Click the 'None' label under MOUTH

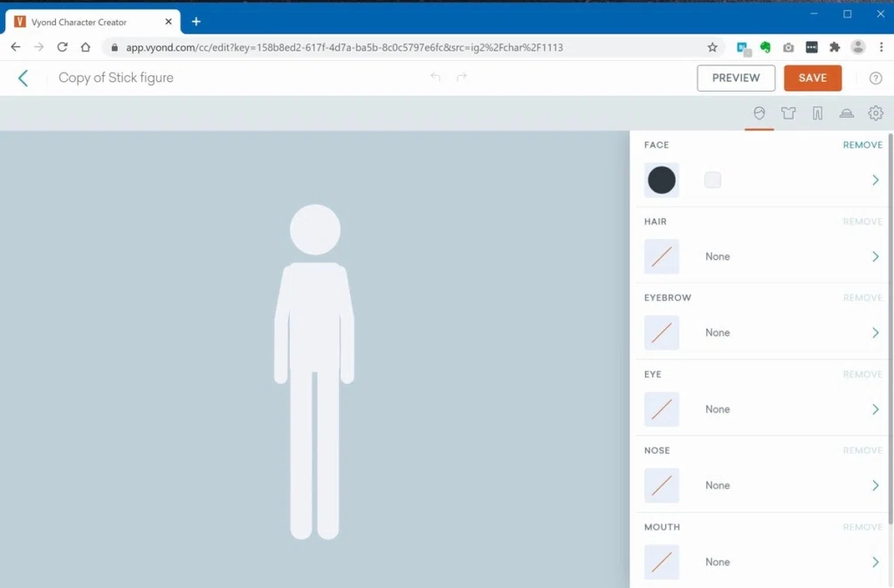click(x=718, y=562)
